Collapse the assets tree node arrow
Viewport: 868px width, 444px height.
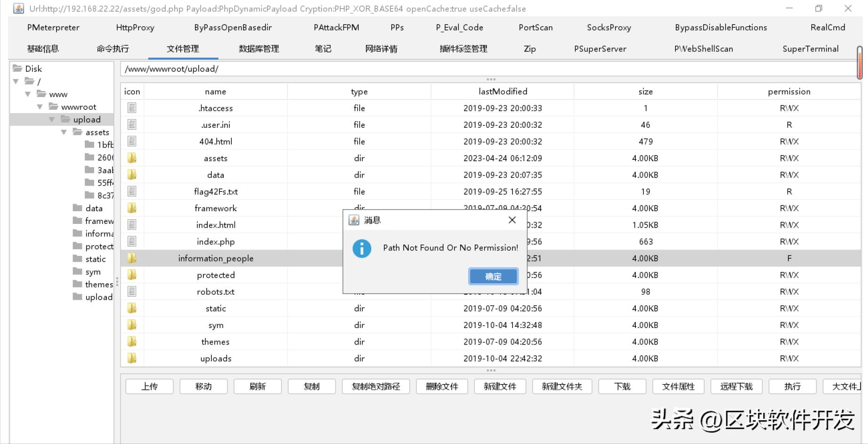click(64, 132)
